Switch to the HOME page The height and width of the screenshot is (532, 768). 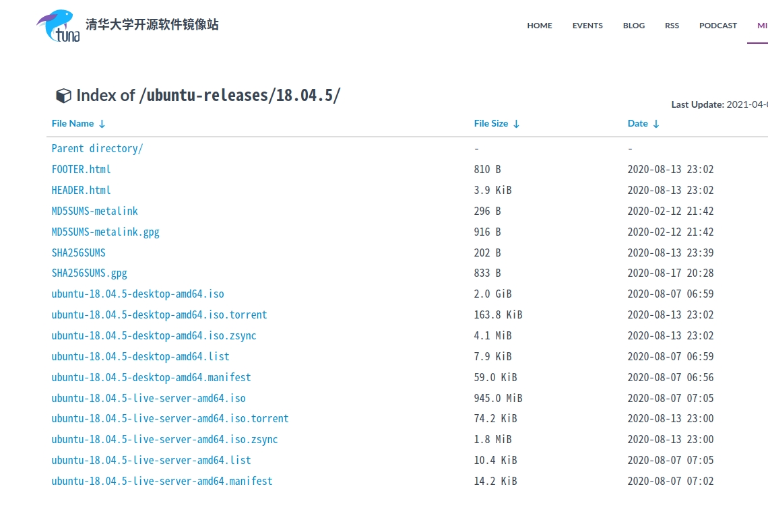(x=539, y=26)
